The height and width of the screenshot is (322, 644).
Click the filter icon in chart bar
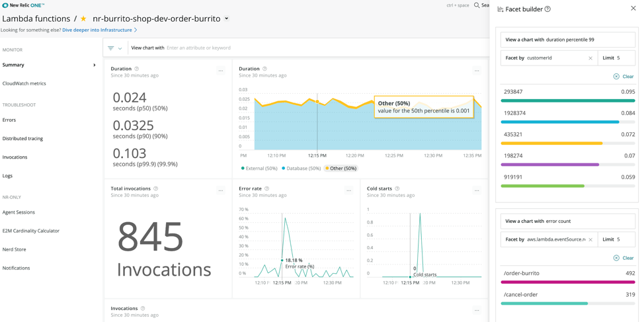pos(111,48)
